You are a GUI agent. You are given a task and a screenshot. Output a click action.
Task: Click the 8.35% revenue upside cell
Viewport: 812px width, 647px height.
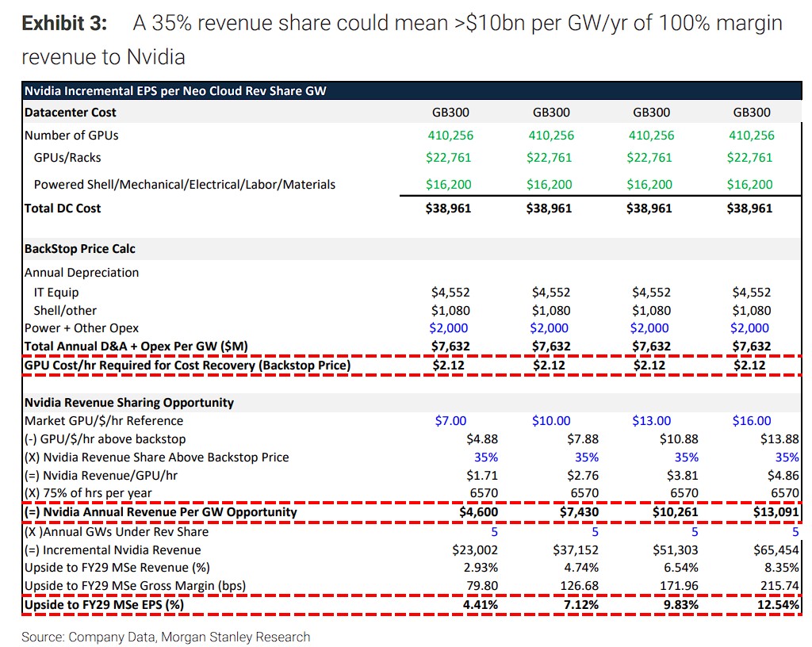pyautogui.click(x=782, y=568)
